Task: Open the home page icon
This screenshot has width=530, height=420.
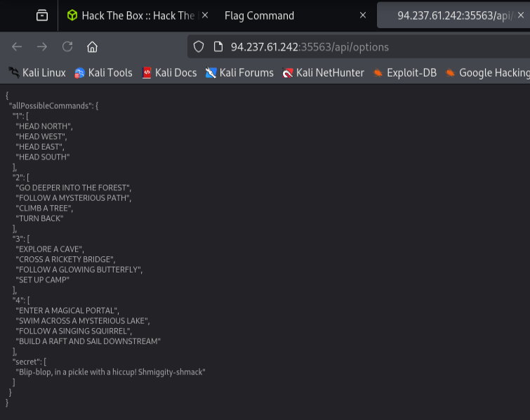Action: point(92,46)
